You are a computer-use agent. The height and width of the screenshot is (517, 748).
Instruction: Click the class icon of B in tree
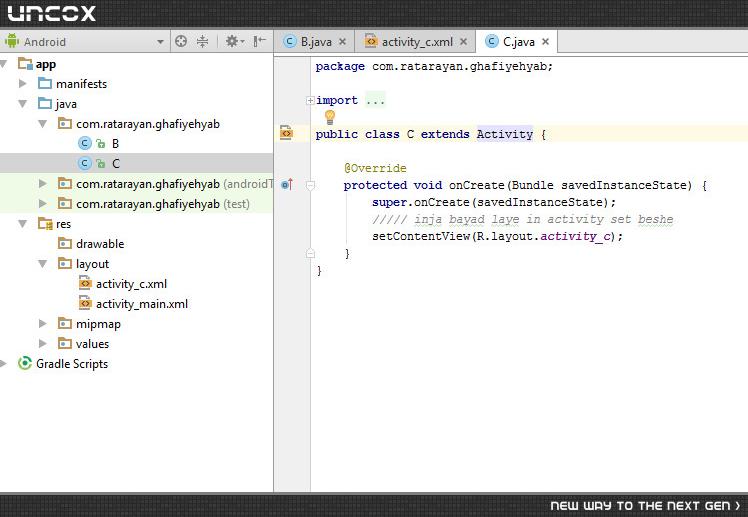[x=85, y=144]
